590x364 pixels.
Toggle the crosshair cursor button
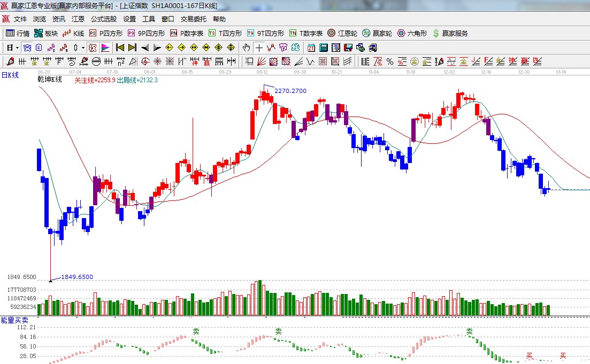click(259, 48)
